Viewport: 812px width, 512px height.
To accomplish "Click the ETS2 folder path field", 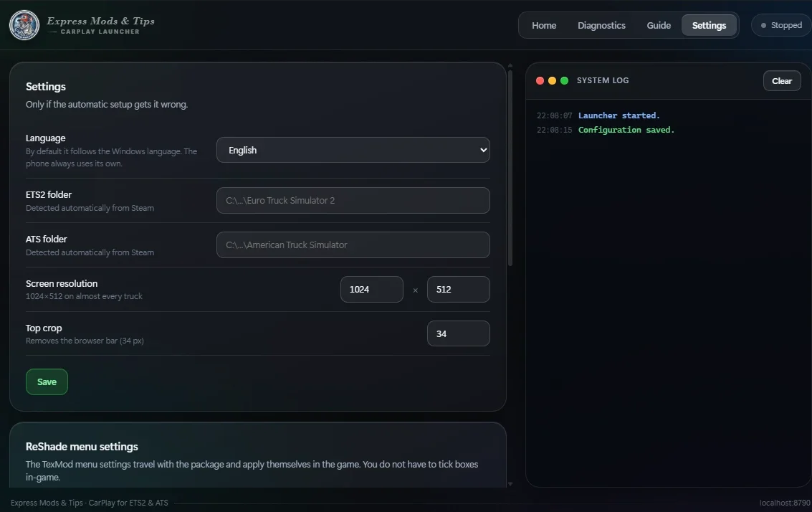I will 353,201.
